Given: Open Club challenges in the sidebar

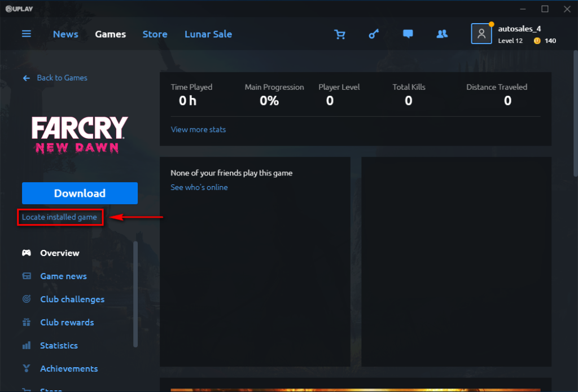Looking at the screenshot, I should click(x=72, y=299).
